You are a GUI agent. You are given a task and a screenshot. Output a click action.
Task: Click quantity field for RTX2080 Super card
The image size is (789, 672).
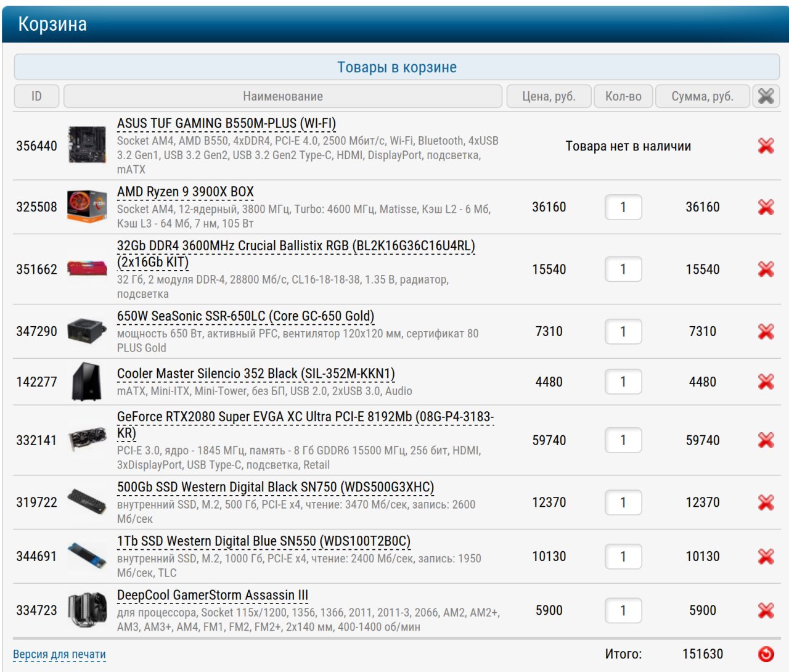(x=623, y=440)
